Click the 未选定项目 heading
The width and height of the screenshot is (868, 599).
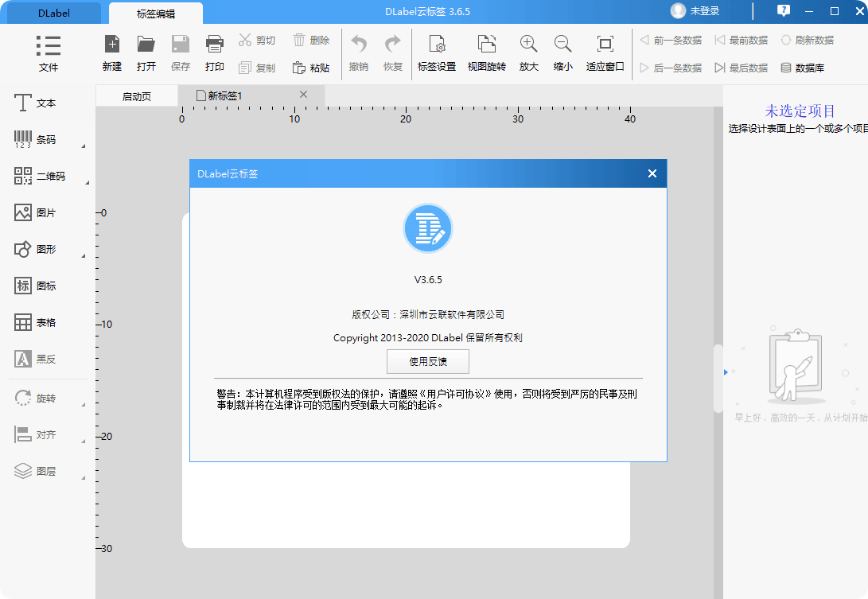coord(800,111)
